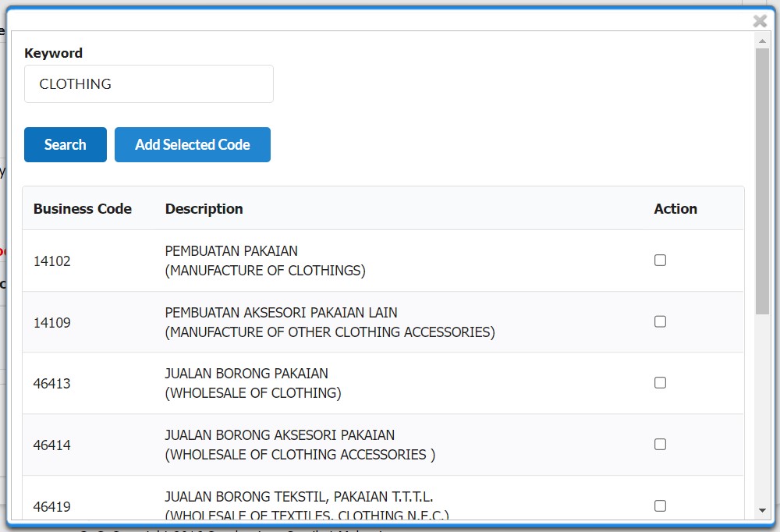The height and width of the screenshot is (532, 780).
Task: Click the scrollbar up arrow
Action: tap(762, 39)
